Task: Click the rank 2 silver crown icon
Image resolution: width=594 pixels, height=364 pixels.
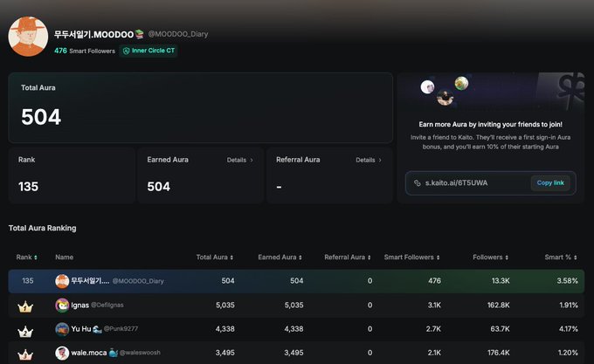Action: pyautogui.click(x=25, y=331)
